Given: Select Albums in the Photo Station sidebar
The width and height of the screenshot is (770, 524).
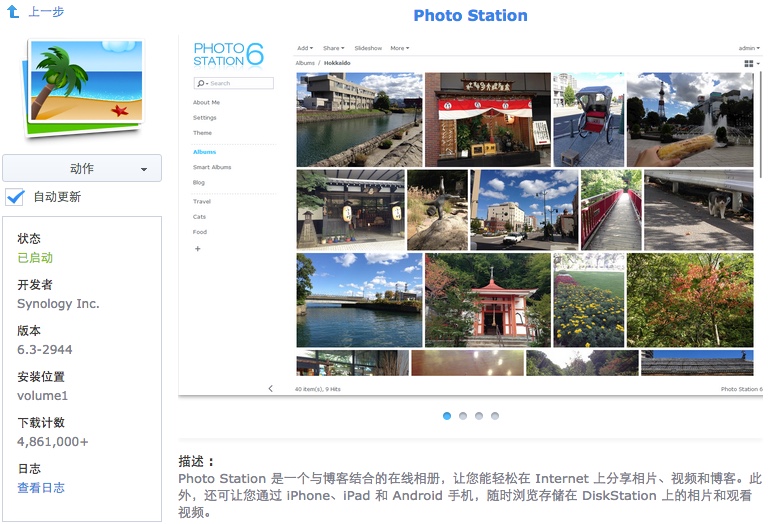Looking at the screenshot, I should pos(204,152).
